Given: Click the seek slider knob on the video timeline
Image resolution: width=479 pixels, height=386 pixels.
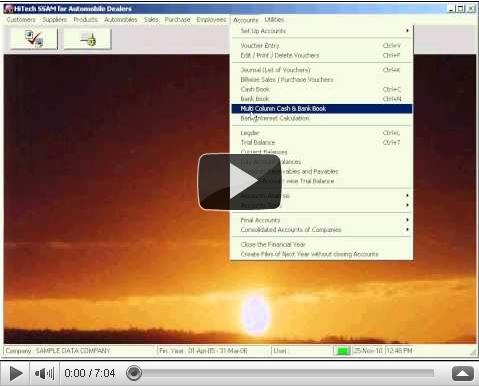Looking at the screenshot, I should (x=134, y=373).
